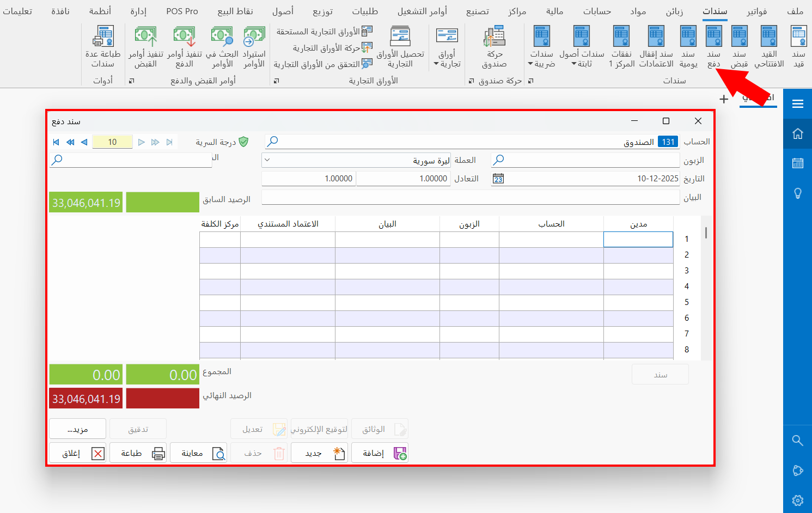The image size is (812, 513).
Task: Click the first مدين cell in row 1
Action: click(638, 239)
